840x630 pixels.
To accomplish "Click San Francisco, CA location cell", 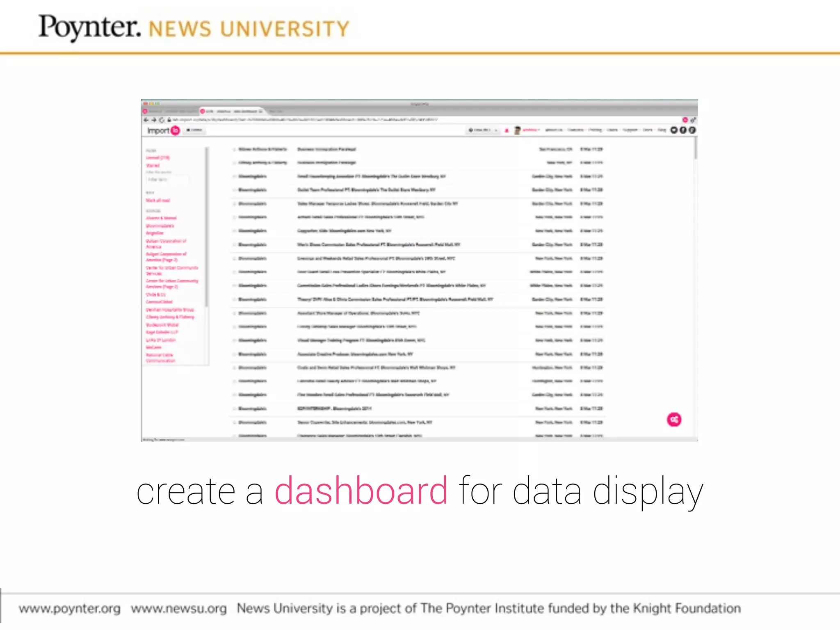I will 555,149.
